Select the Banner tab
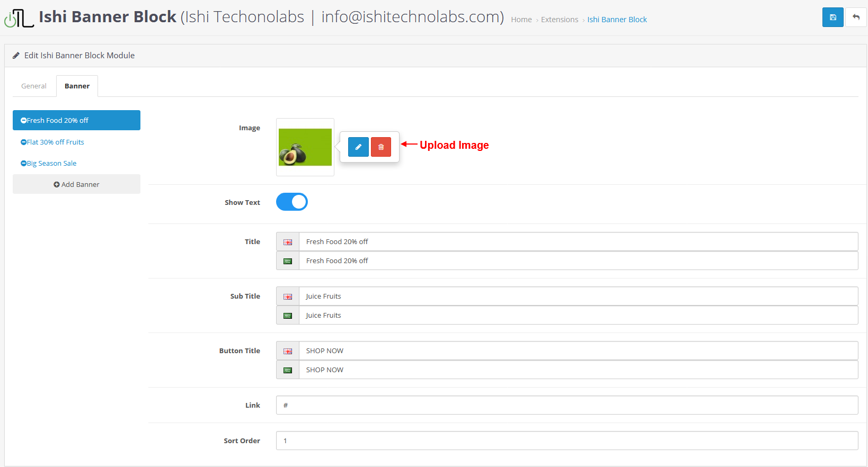Image resolution: width=868 pixels, height=467 pixels. (x=77, y=86)
